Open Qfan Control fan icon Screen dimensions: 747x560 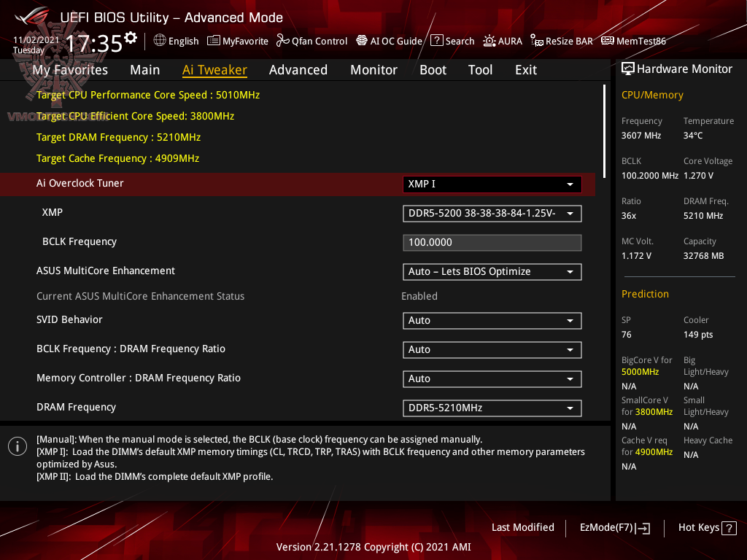pos(282,41)
